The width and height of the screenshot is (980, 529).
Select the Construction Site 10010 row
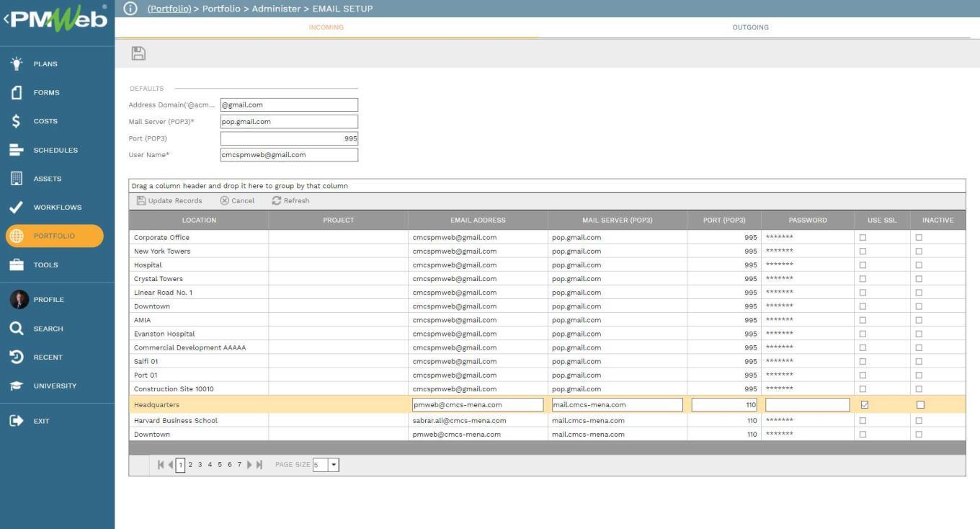[x=547, y=389]
